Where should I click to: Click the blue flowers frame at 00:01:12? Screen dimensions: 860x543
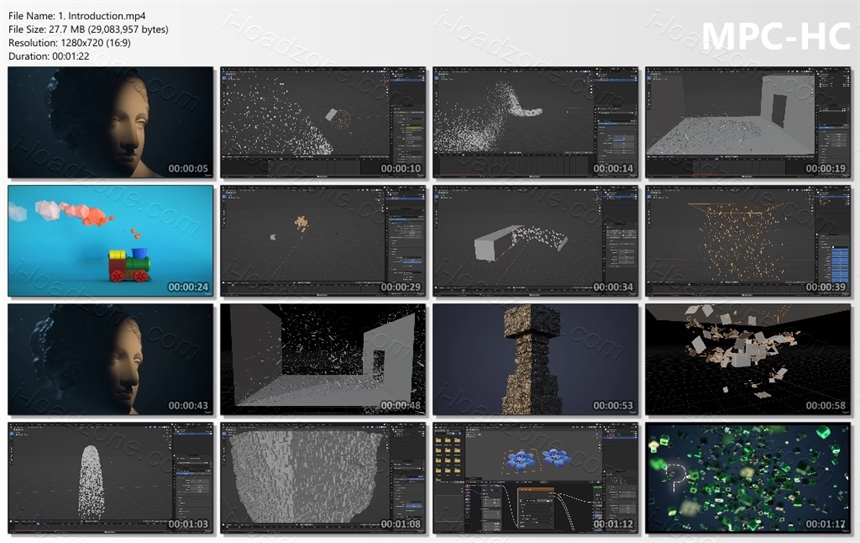click(x=535, y=478)
